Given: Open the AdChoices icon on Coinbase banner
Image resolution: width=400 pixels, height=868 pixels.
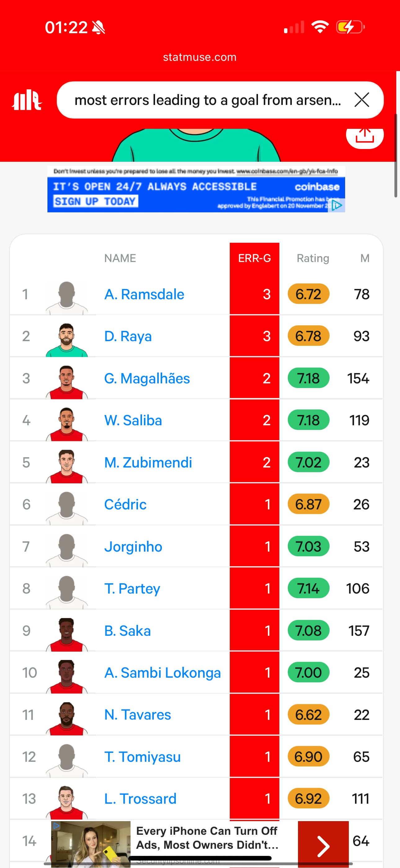Looking at the screenshot, I should [x=337, y=205].
